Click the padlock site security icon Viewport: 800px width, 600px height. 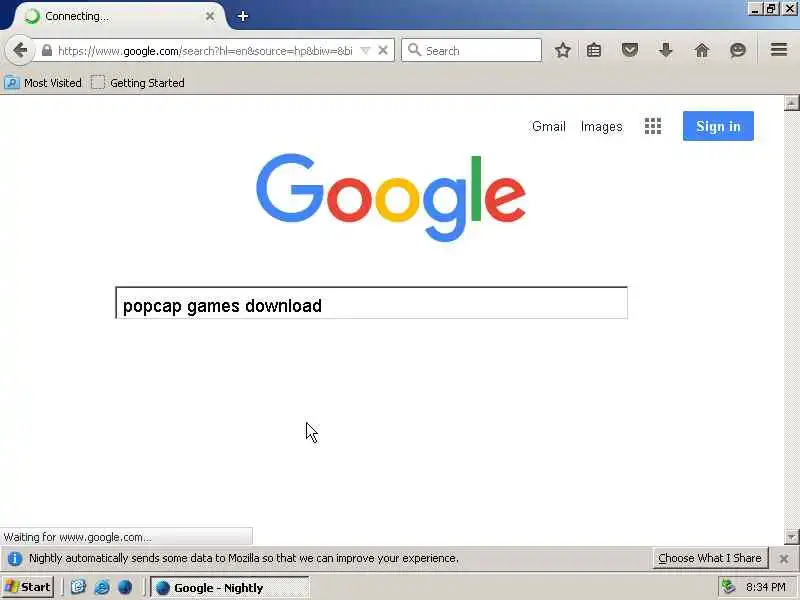[x=47, y=50]
